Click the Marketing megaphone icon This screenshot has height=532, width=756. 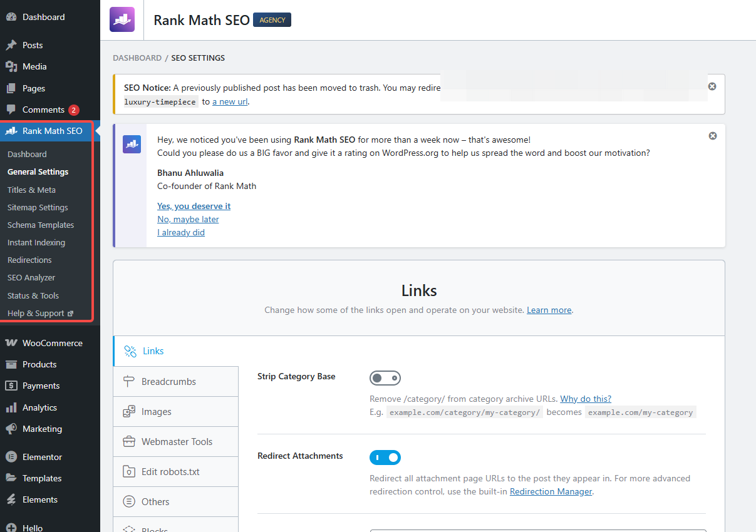click(11, 429)
